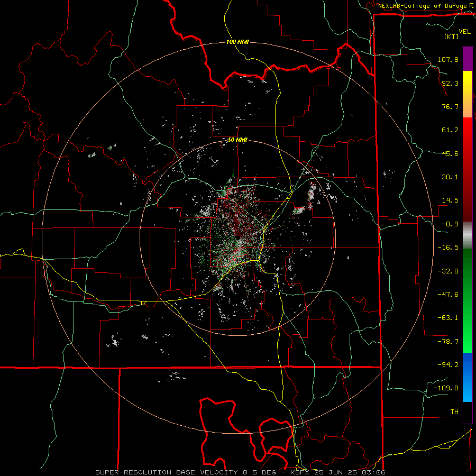The image size is (476, 476).
Task: Select the 30.1 velocity scale value
Action: pyautogui.click(x=450, y=177)
